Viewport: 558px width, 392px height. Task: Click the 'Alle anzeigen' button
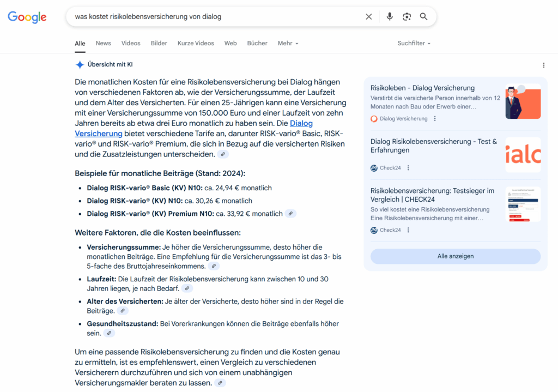456,256
